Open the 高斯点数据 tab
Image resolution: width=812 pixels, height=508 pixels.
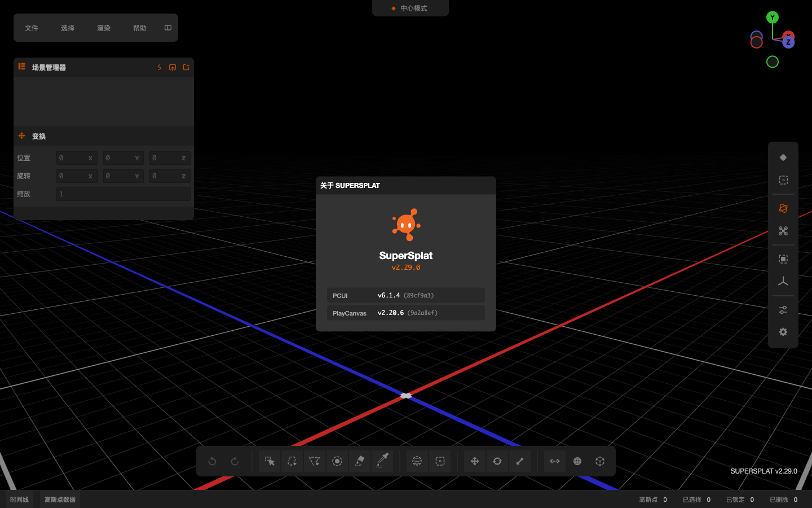pyautogui.click(x=60, y=500)
